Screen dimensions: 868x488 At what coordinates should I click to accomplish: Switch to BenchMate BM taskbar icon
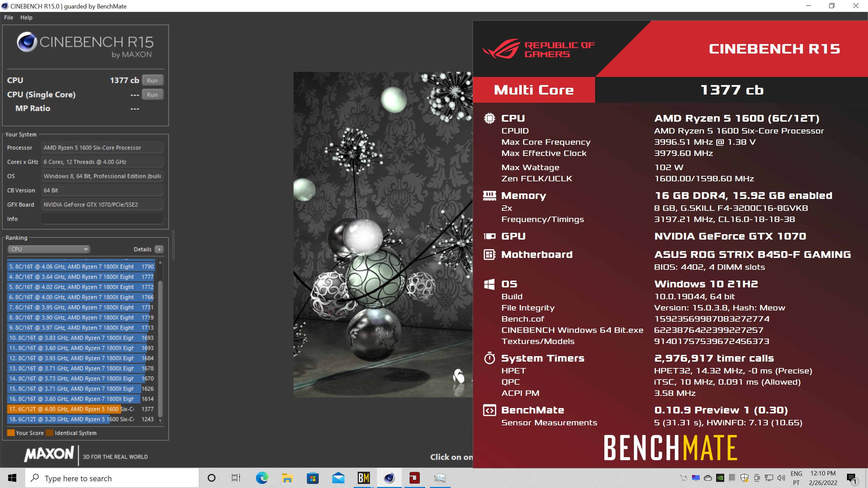(363, 478)
